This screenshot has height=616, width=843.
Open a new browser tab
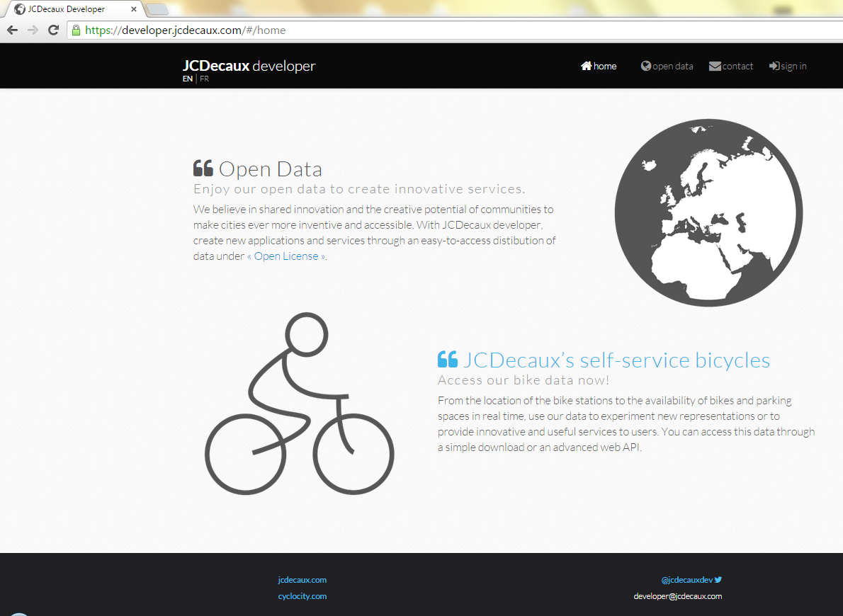[157, 9]
